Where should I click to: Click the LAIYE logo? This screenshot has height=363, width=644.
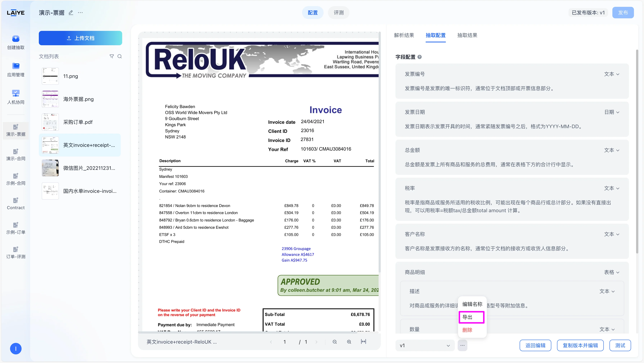point(15,13)
